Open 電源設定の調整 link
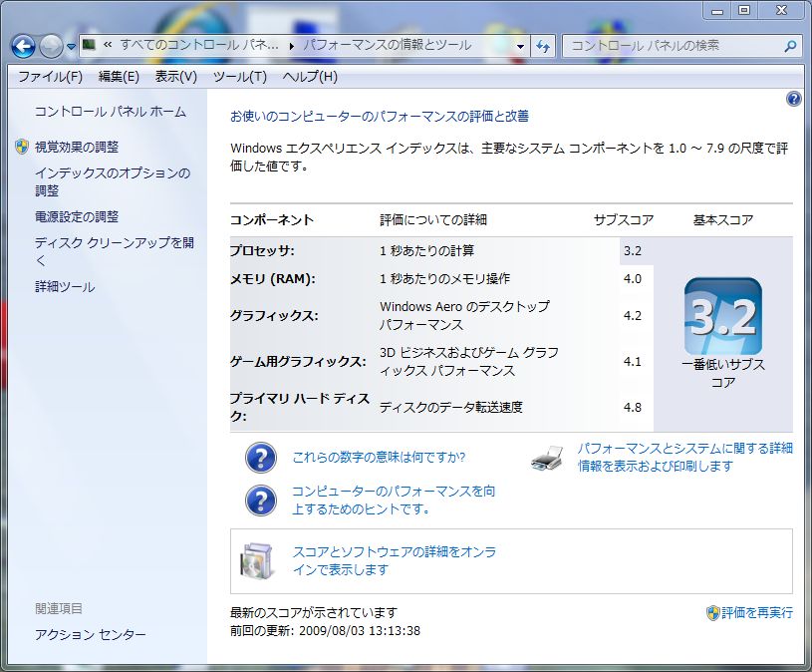This screenshot has height=672, width=812. point(77,216)
